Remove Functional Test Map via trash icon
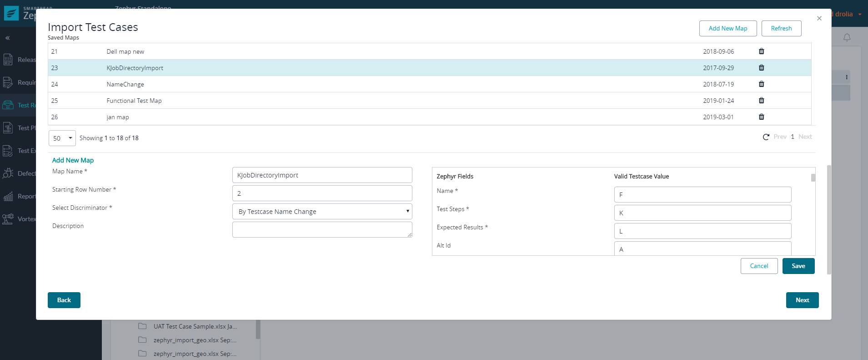The width and height of the screenshot is (868, 360). tap(761, 101)
